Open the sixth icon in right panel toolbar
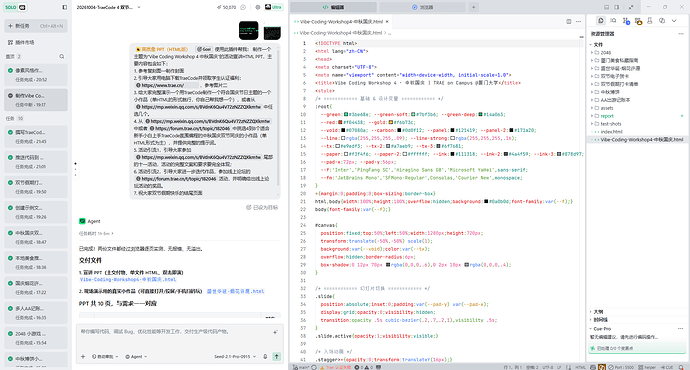 662,21
